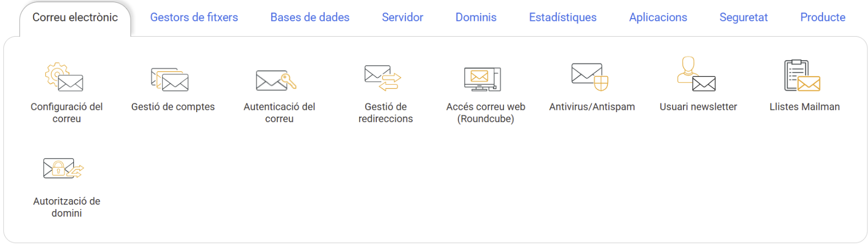Open the Estadístiques tab
The width and height of the screenshot is (868, 244).
click(x=563, y=18)
